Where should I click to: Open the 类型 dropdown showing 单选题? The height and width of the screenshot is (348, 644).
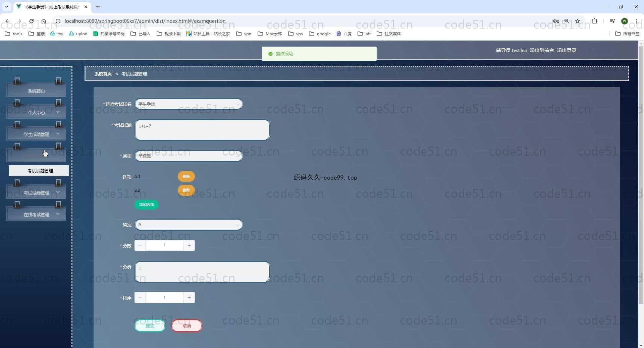(189, 156)
